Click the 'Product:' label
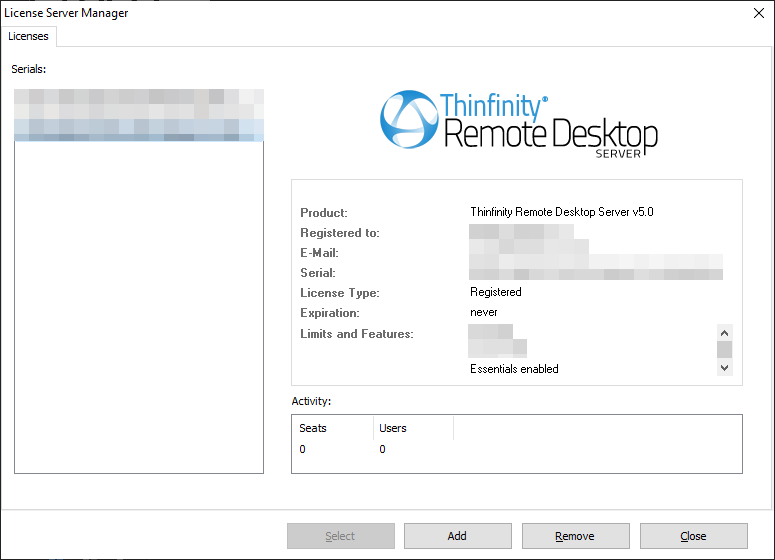The height and width of the screenshot is (560, 775). pyautogui.click(x=324, y=213)
